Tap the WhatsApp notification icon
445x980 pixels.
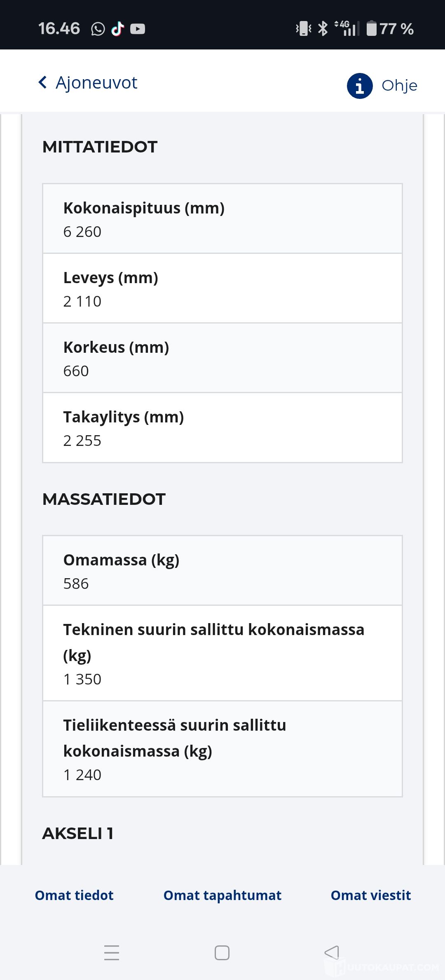(x=98, y=29)
